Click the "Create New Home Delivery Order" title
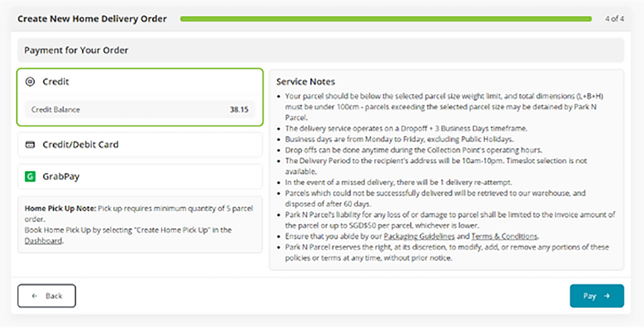 click(x=92, y=19)
